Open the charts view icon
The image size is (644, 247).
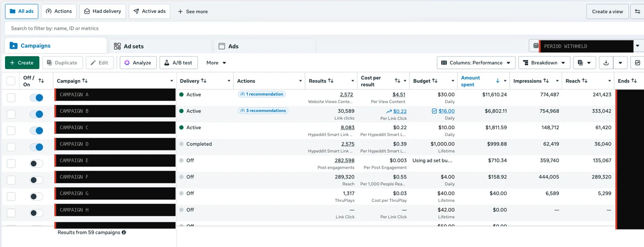[638, 63]
